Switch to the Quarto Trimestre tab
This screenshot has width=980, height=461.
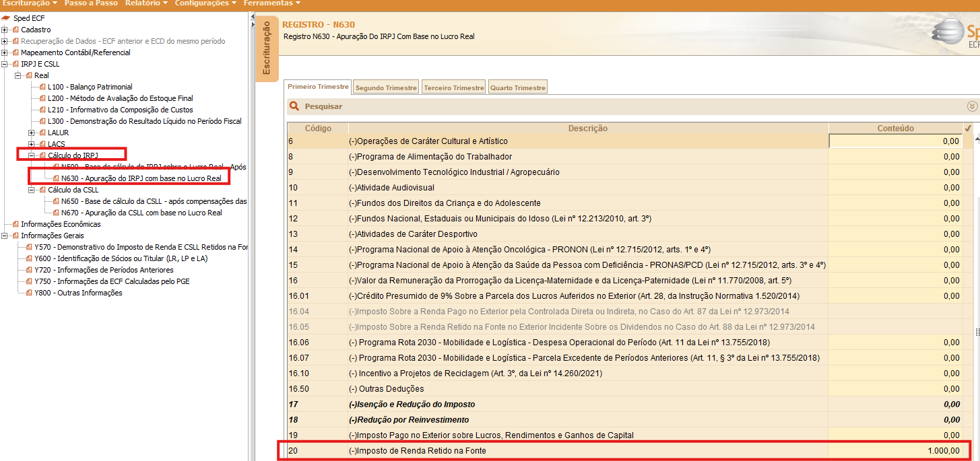pyautogui.click(x=518, y=87)
